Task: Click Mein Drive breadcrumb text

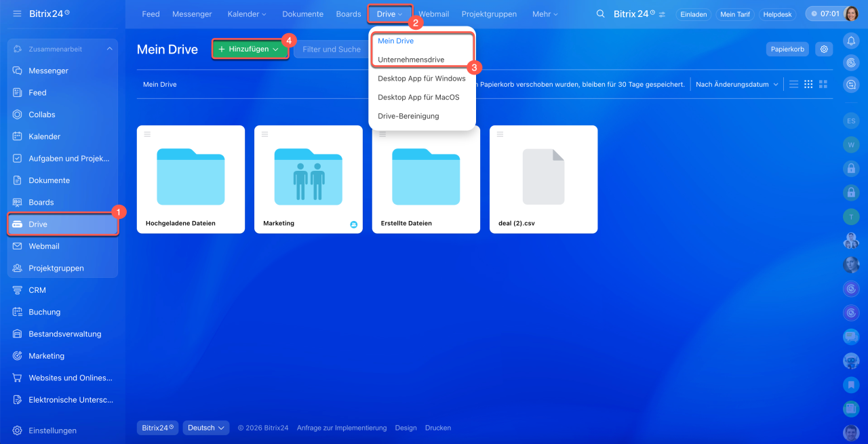Action: pyautogui.click(x=159, y=85)
